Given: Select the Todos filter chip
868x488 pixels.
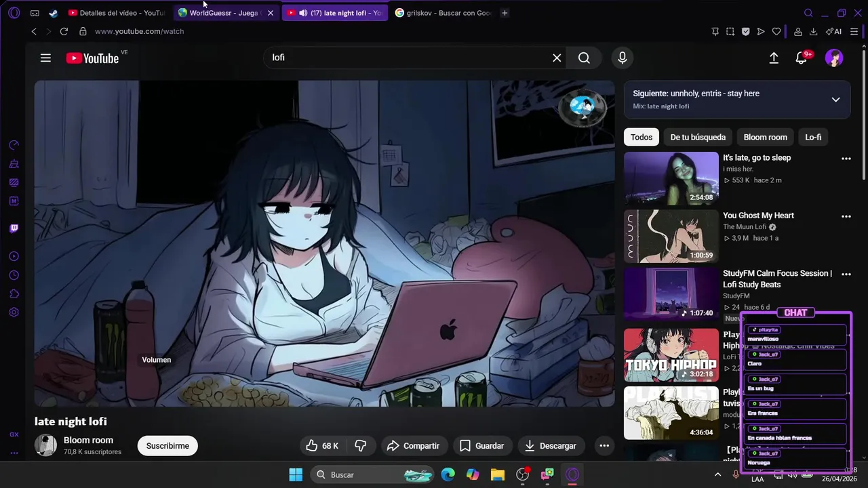Looking at the screenshot, I should click(x=641, y=137).
